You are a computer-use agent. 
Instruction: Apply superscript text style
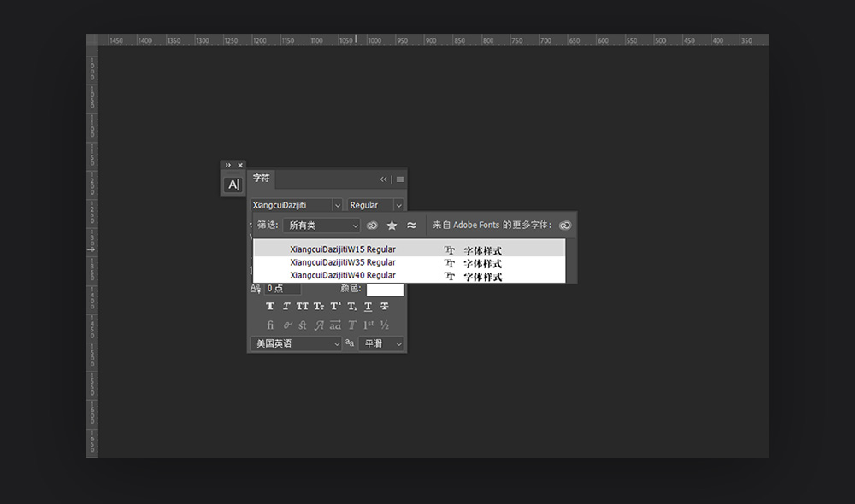coord(335,306)
